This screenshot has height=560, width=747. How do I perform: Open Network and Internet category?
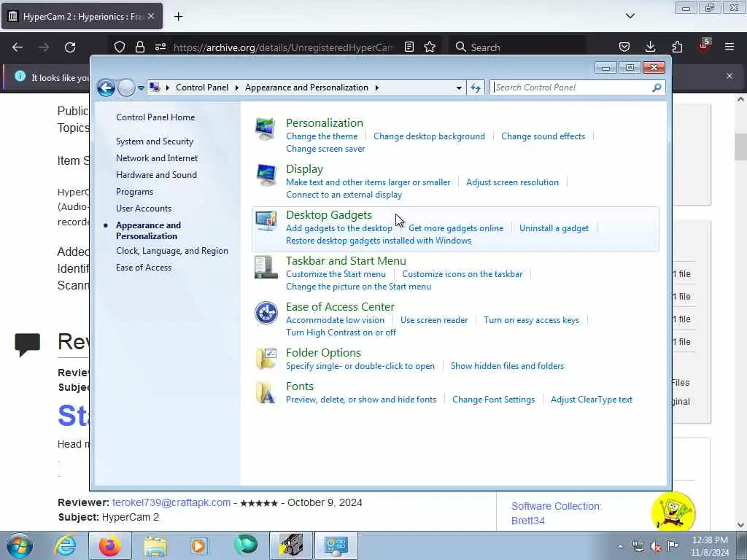(157, 158)
